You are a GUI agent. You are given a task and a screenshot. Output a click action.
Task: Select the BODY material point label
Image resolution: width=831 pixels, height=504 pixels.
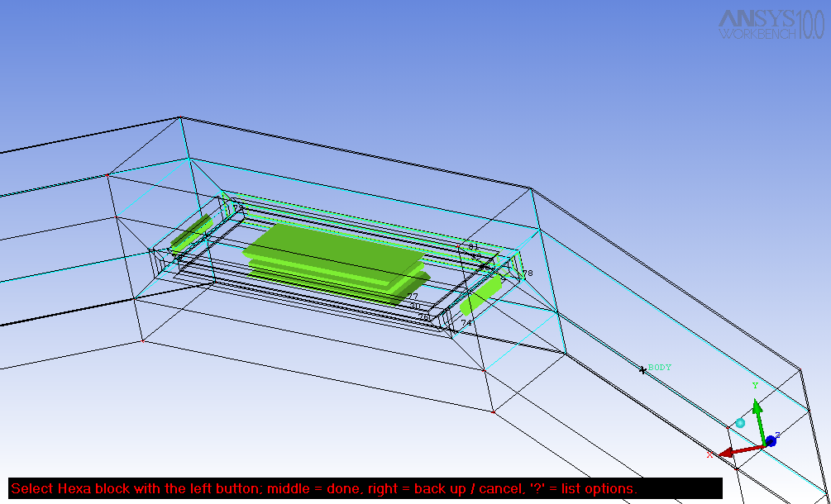[659, 368]
